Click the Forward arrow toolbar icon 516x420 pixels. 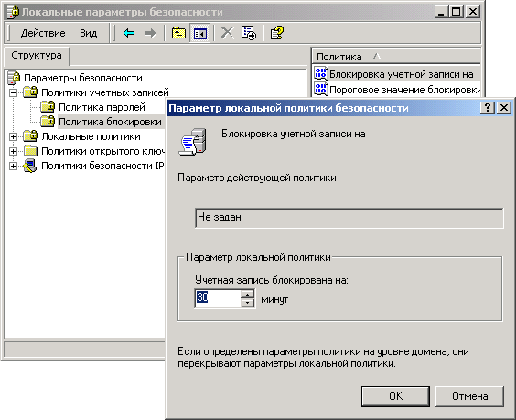pos(150,33)
